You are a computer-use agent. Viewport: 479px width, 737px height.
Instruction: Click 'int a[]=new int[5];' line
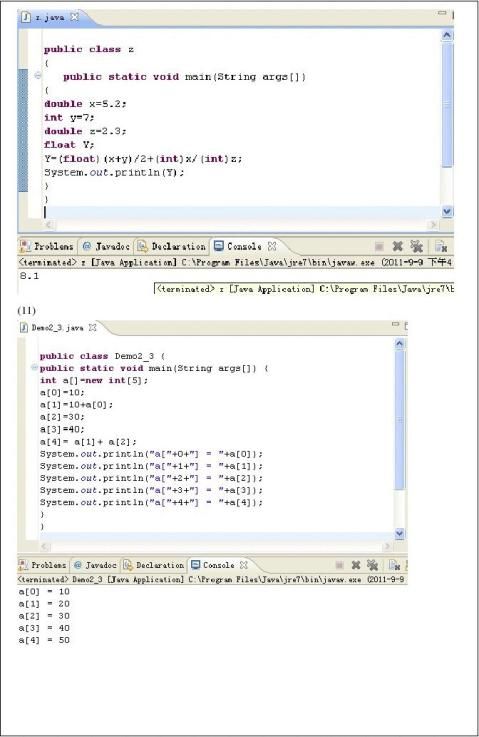tap(94, 380)
